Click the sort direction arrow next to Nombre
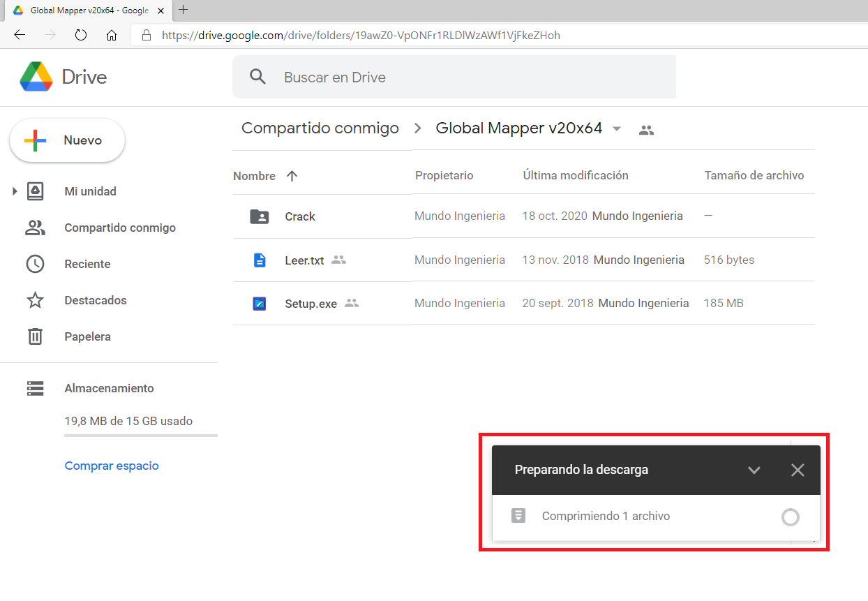868x601 pixels. pyautogui.click(x=292, y=176)
